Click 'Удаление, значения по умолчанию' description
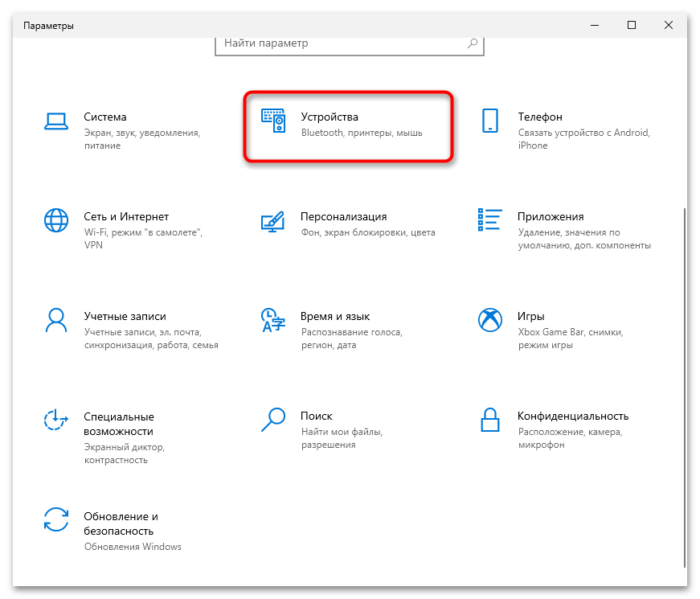The image size is (700, 599). [x=584, y=239]
